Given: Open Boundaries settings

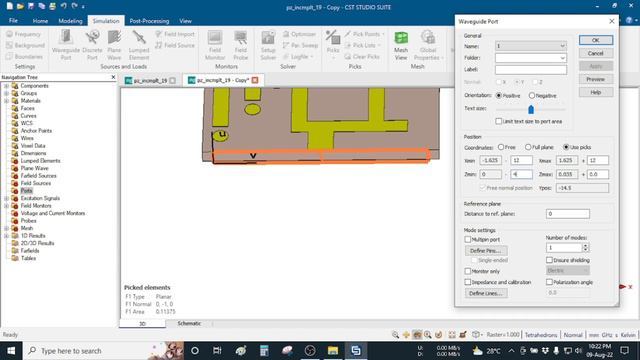Looking at the screenshot, I should click(x=24, y=57).
